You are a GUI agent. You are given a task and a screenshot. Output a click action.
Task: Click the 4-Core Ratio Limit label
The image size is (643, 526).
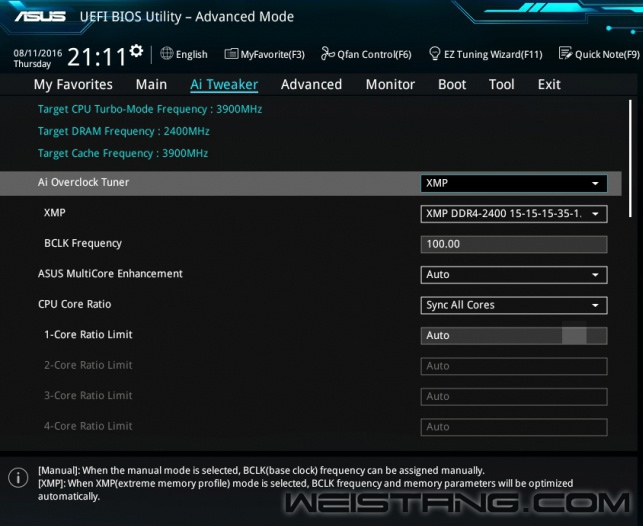tap(88, 426)
